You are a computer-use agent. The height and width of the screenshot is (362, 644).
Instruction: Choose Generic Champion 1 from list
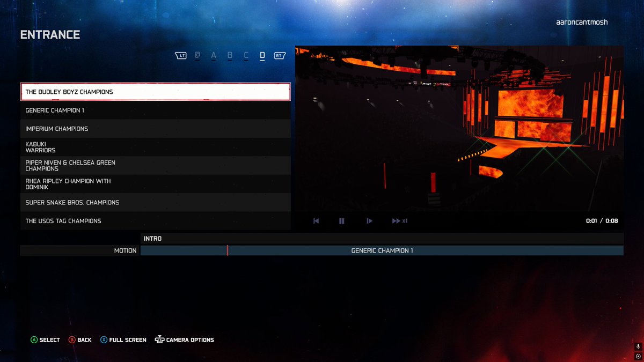[156, 110]
